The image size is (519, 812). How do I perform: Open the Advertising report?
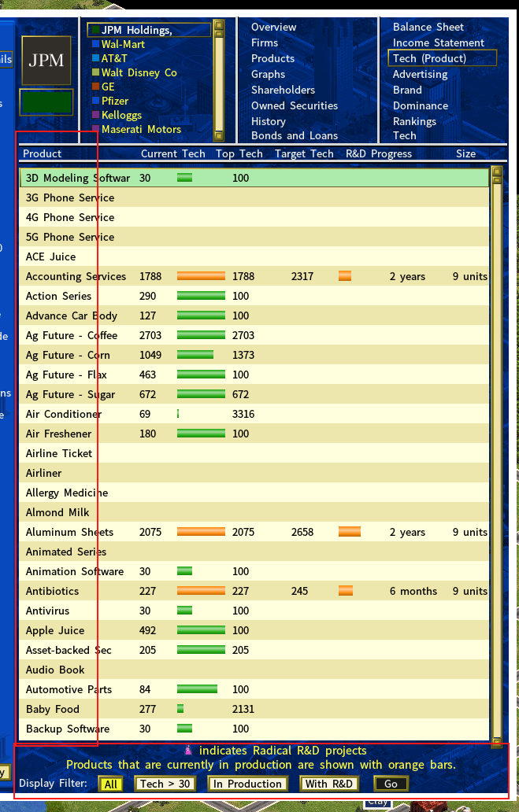pos(420,74)
